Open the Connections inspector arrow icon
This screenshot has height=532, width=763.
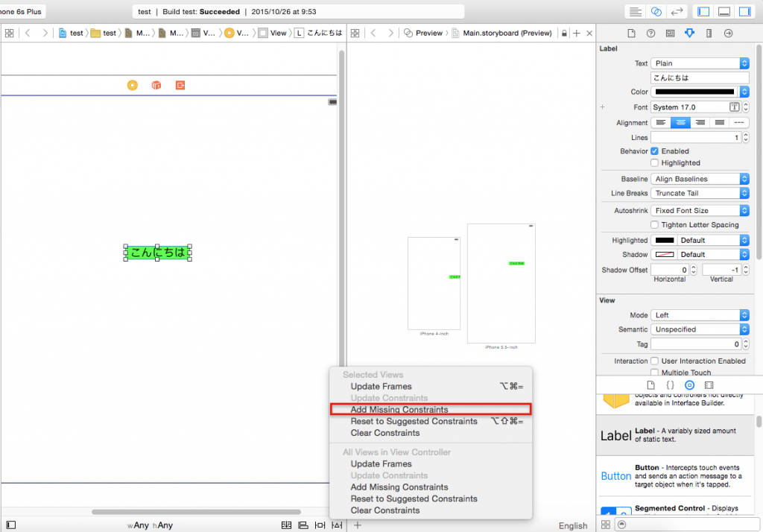[728, 34]
